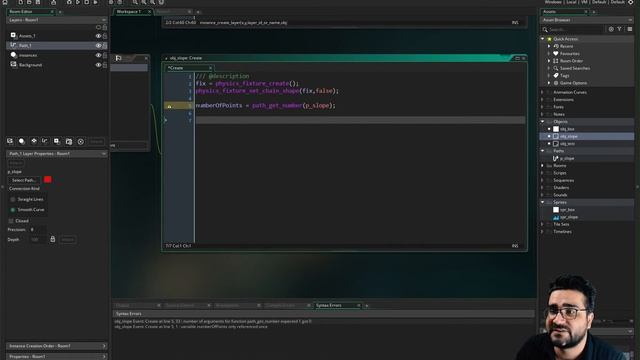Open the Asset Browser hamburger menu icon

point(630,29)
